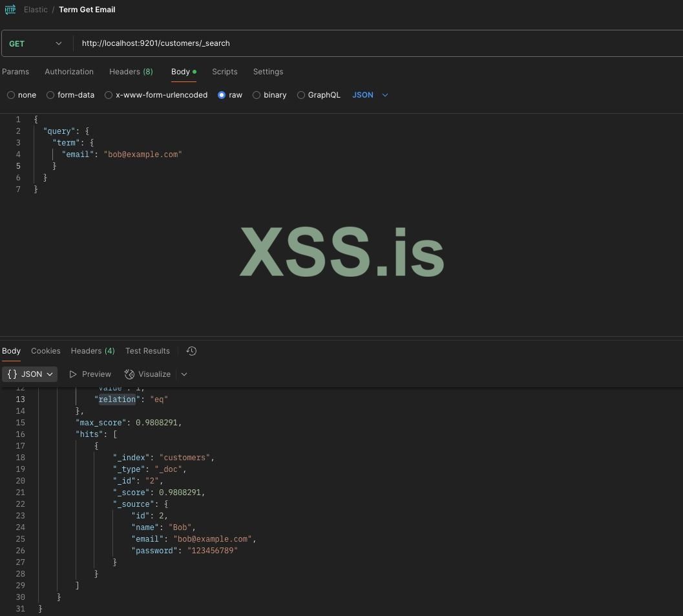Open the Test Results tab
Screen dimensions: 683x616
tap(148, 351)
